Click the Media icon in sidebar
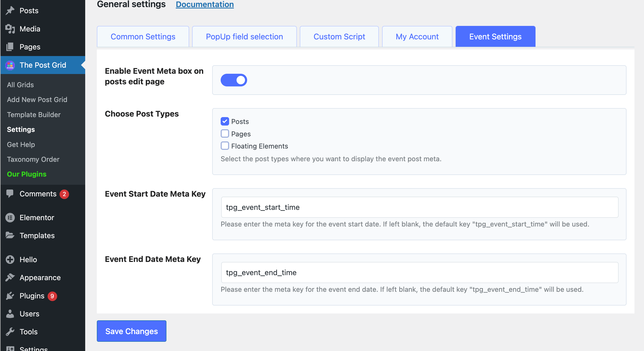 pyautogui.click(x=10, y=29)
